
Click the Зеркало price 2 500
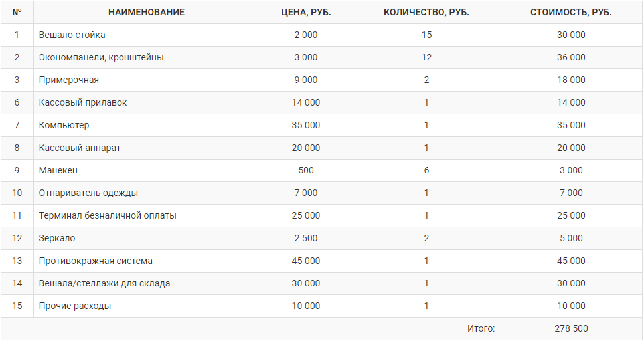coord(306,238)
